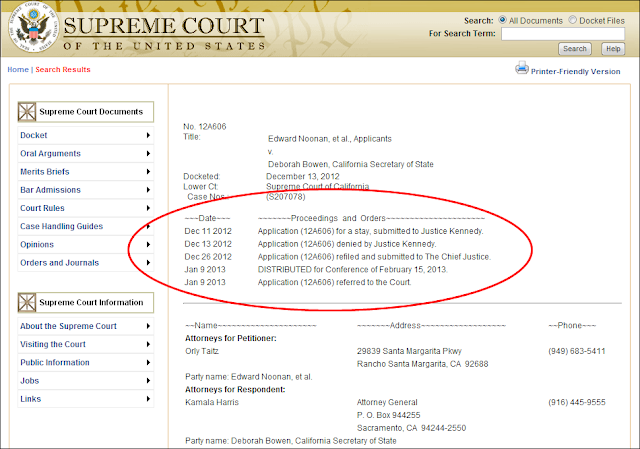
Task: Click phone number '(949) 683-5411'
Action: coord(577,351)
